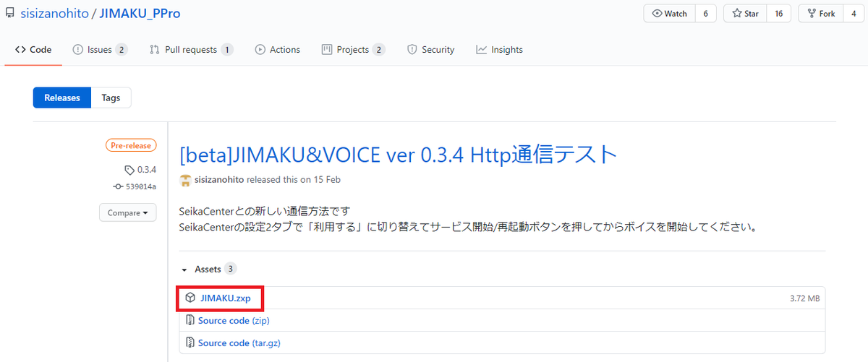The image size is (868, 362).
Task: Click the Pre-release label
Action: (x=131, y=145)
